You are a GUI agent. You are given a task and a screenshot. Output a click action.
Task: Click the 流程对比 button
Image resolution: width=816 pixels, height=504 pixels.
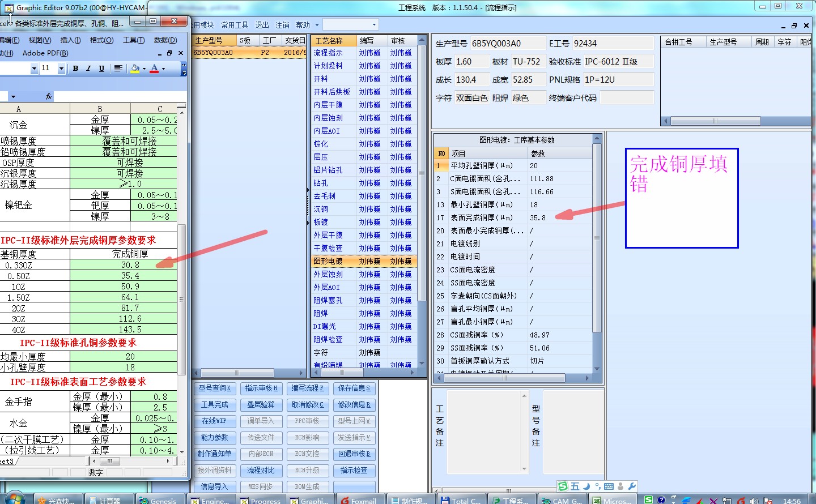tap(261, 471)
